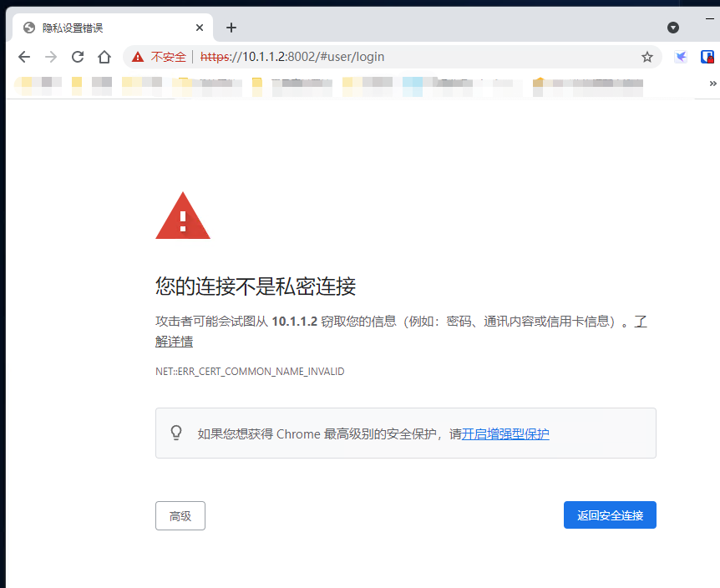Screen dimensions: 720x588
Task: Open a new tab with the plus button
Action: (x=231, y=27)
